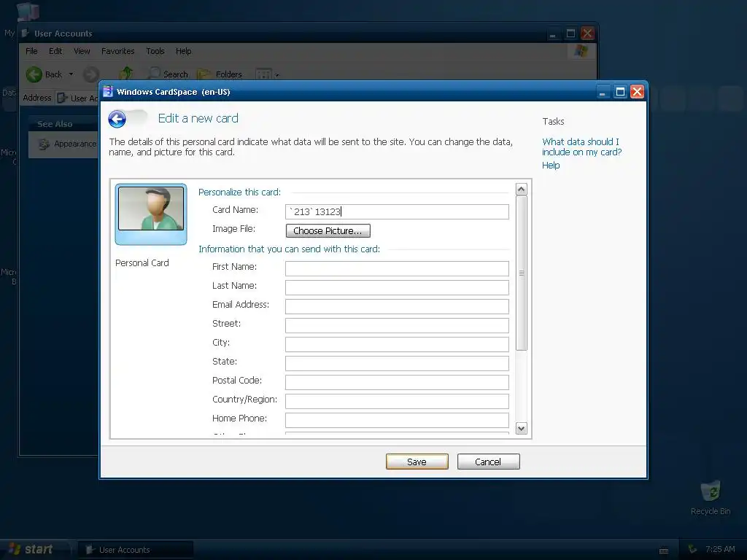747x560 pixels.
Task: Click the CardSpace title bar icon
Action: (108, 91)
